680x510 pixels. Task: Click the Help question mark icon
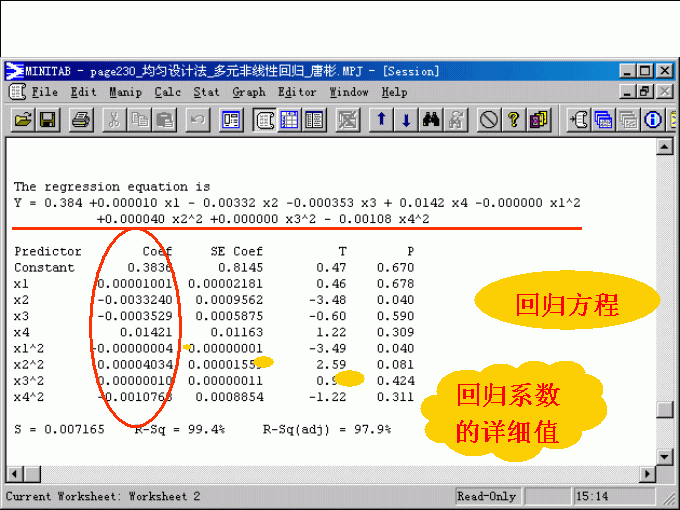click(514, 120)
